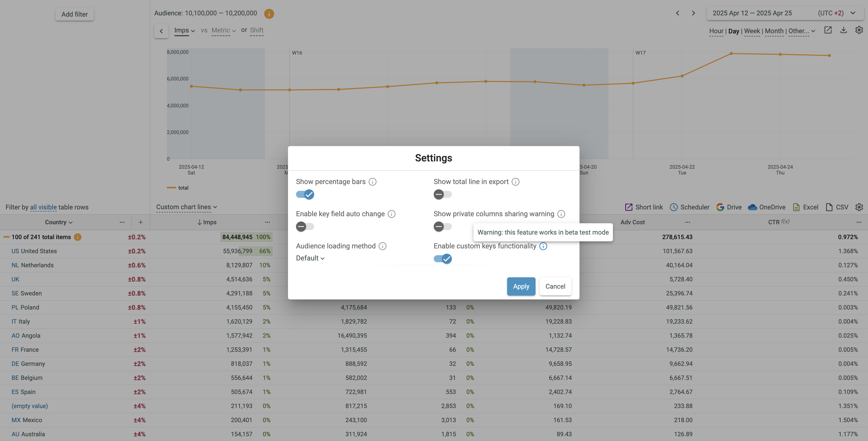Screen dimensions: 868x441
Task: Click the Scheduler clock icon
Action: [673, 207]
